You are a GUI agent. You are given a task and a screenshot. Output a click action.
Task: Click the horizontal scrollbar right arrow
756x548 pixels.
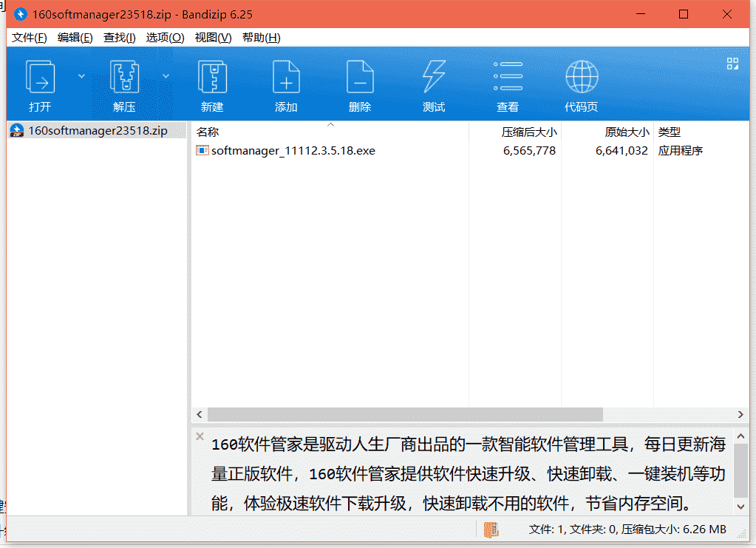(x=740, y=414)
